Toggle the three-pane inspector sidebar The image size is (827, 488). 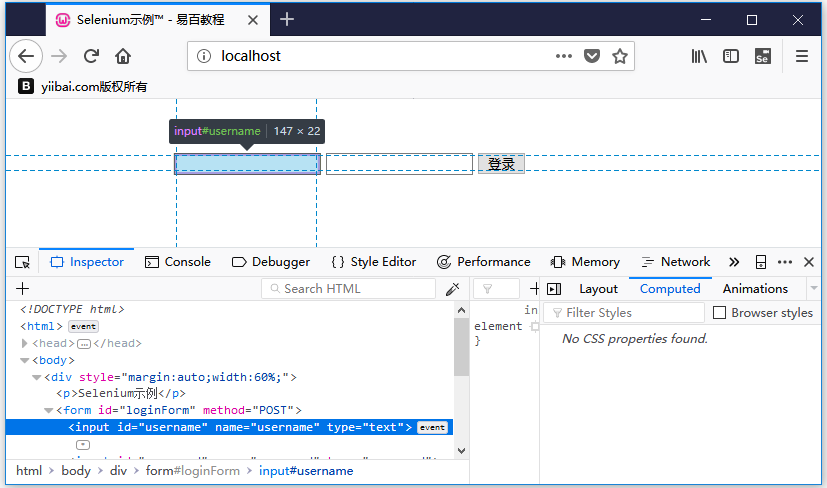pyautogui.click(x=554, y=289)
